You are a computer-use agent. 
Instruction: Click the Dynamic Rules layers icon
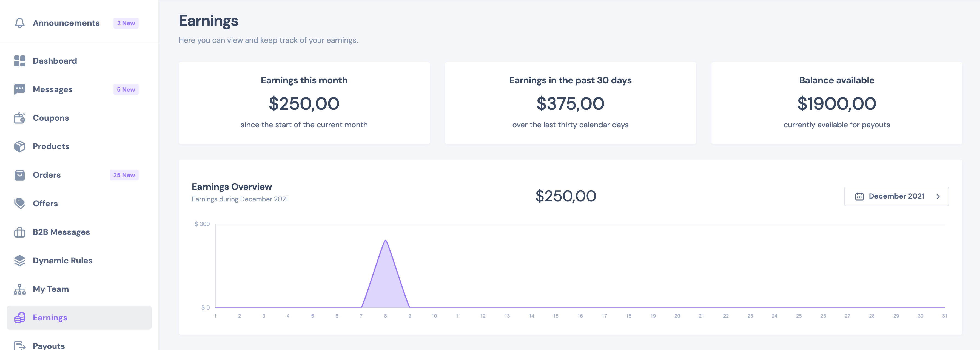tap(20, 261)
